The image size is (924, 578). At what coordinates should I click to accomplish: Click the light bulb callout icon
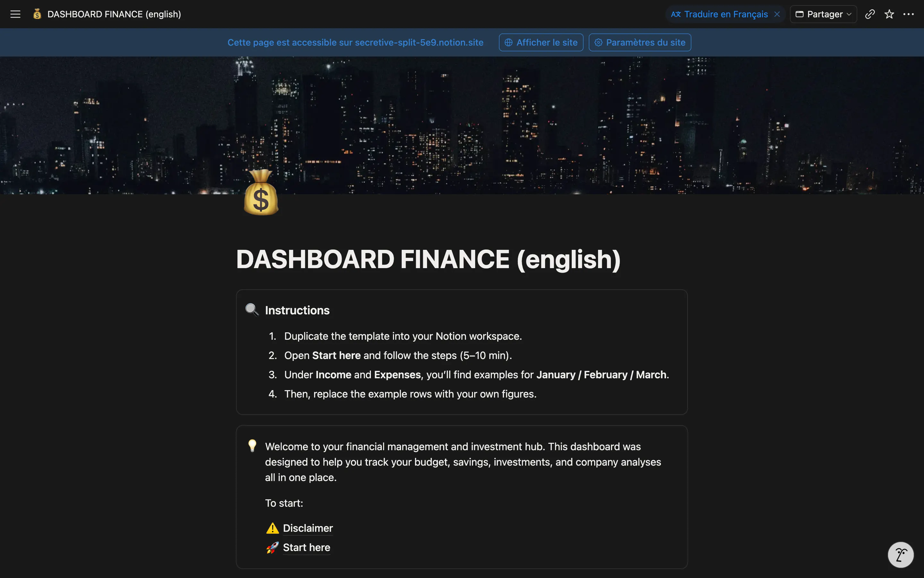pyautogui.click(x=252, y=446)
